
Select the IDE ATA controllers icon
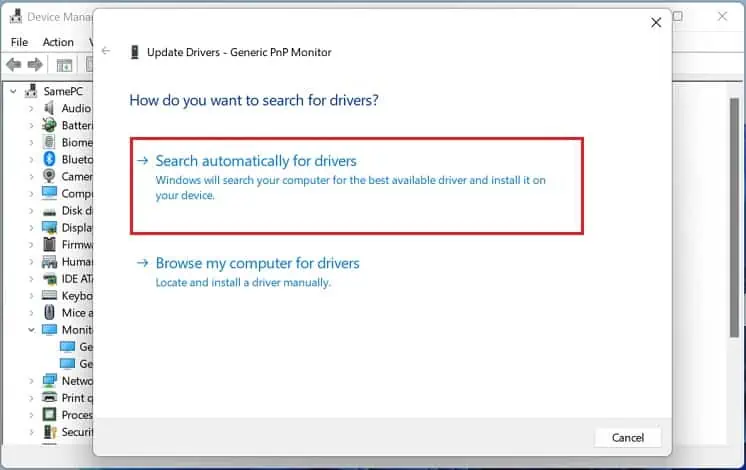[49, 279]
